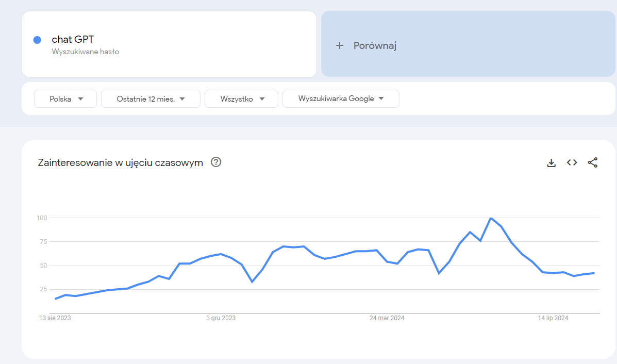Click the '3 gru 2023' date marker
The height and width of the screenshot is (364, 617).
click(221, 318)
